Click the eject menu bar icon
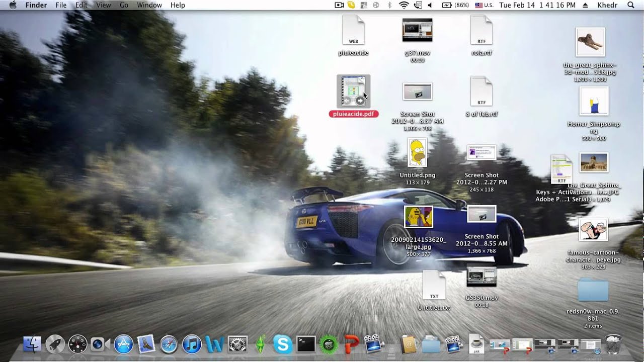644x362 pixels. point(585,5)
